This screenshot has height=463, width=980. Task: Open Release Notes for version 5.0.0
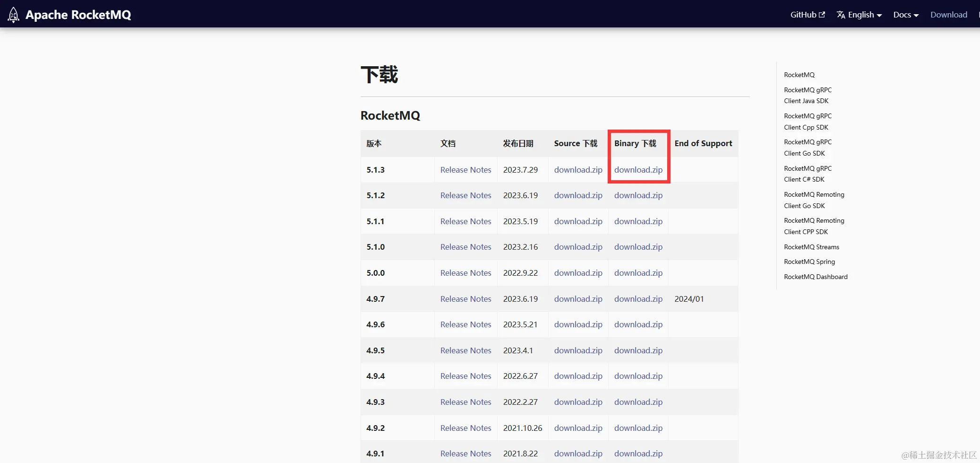[466, 273]
